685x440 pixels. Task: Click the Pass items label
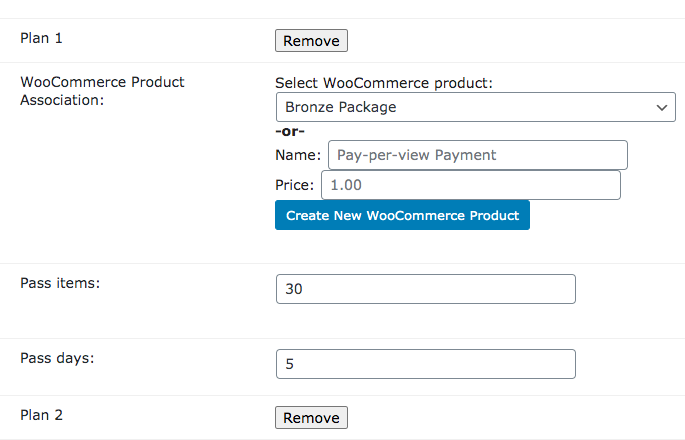(60, 283)
